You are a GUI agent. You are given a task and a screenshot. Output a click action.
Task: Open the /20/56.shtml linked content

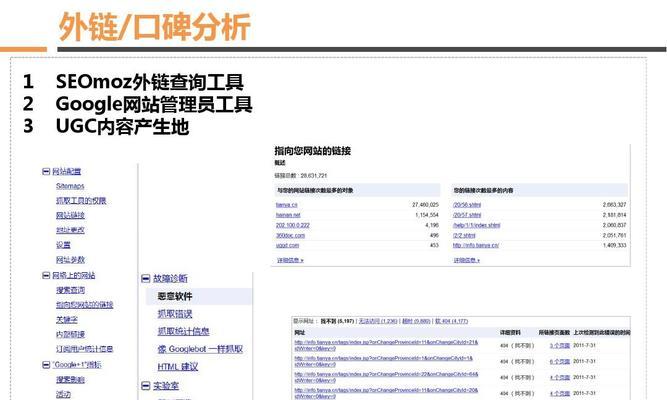[x=467, y=205]
